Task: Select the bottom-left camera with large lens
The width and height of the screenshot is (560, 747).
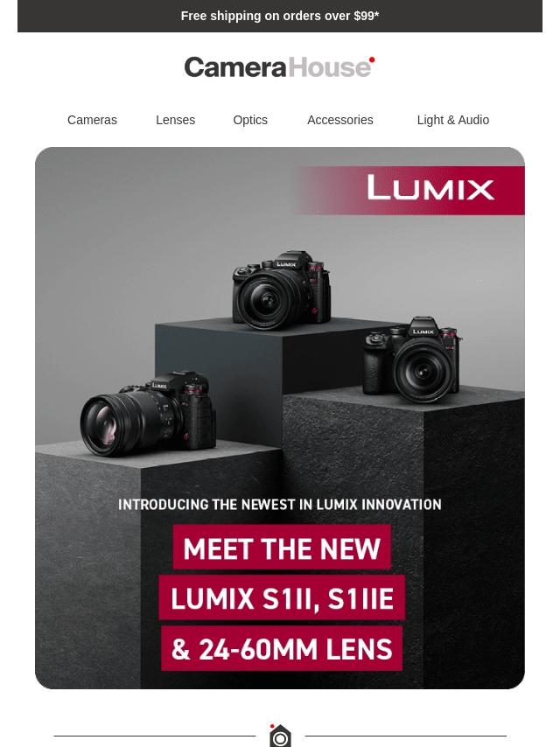Action: click(148, 414)
